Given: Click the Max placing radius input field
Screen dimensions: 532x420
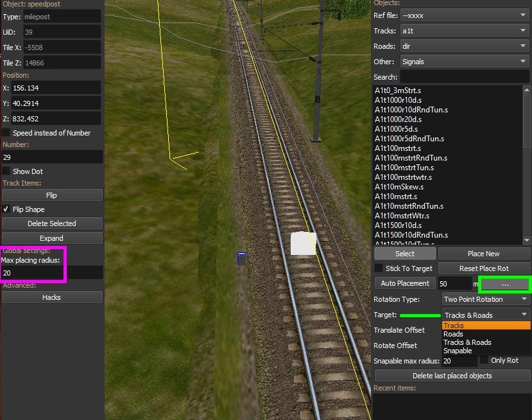Looking at the screenshot, I should (52, 273).
